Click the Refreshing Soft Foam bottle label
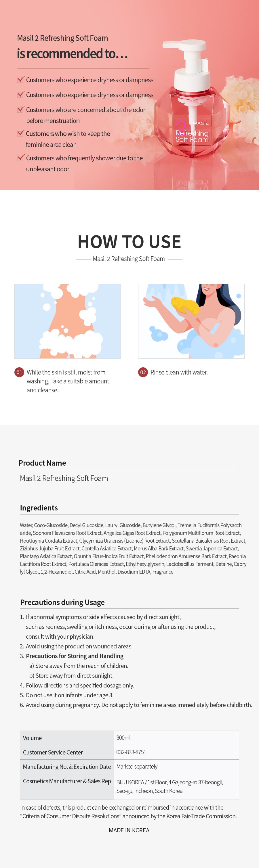The height and width of the screenshot is (868, 259). point(192,136)
